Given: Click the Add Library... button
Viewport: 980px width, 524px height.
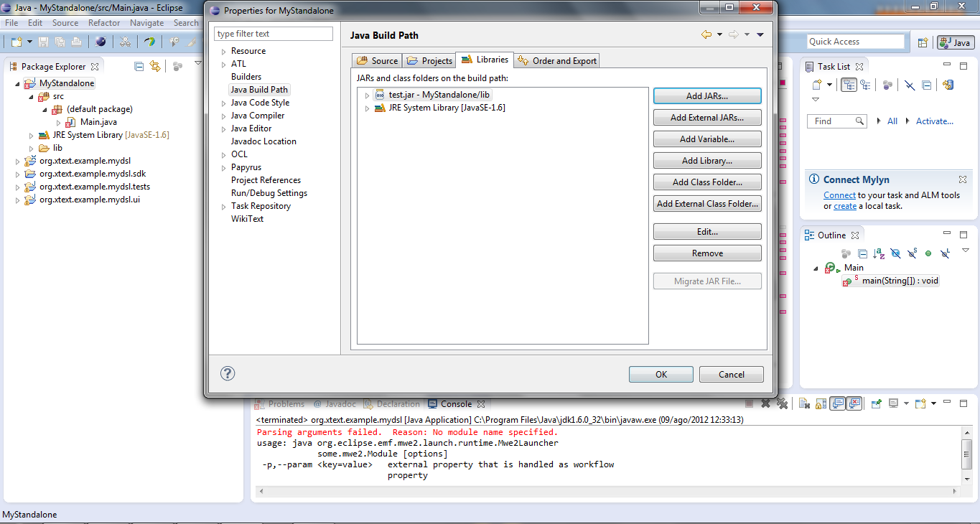Looking at the screenshot, I should (x=707, y=161).
